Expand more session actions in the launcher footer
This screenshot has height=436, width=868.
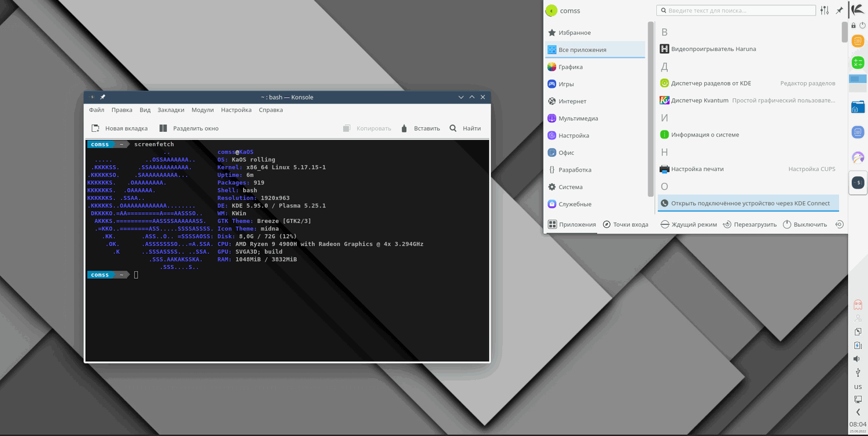tap(839, 224)
